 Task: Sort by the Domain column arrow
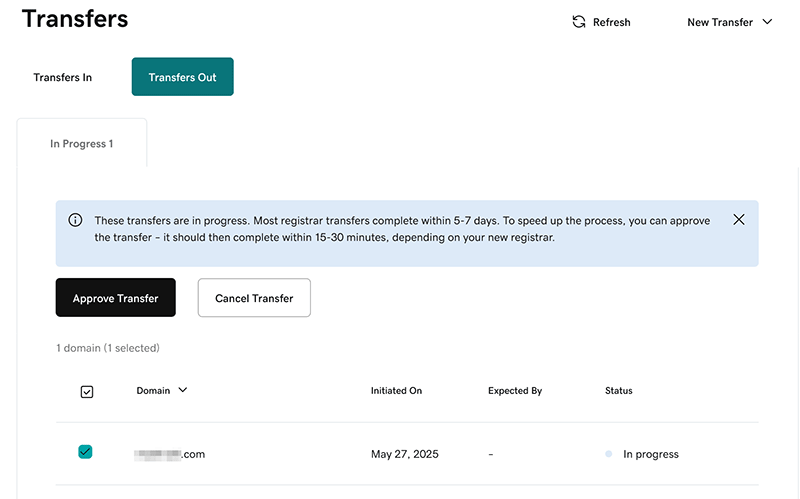pos(183,390)
